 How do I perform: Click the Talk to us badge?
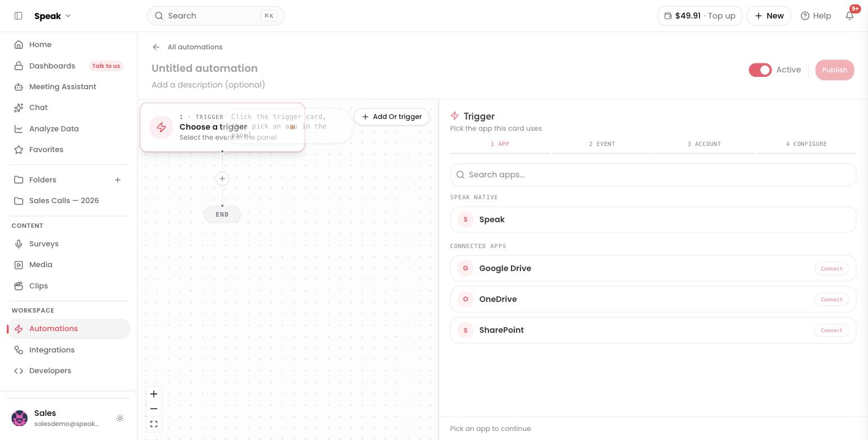(x=106, y=66)
